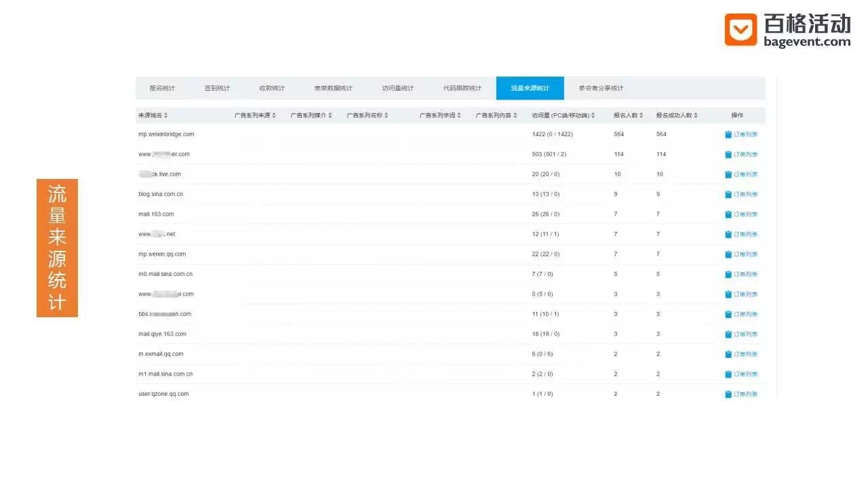
Task: Click order list icon for m.exmail.qq.com row
Action: pyautogui.click(x=728, y=354)
